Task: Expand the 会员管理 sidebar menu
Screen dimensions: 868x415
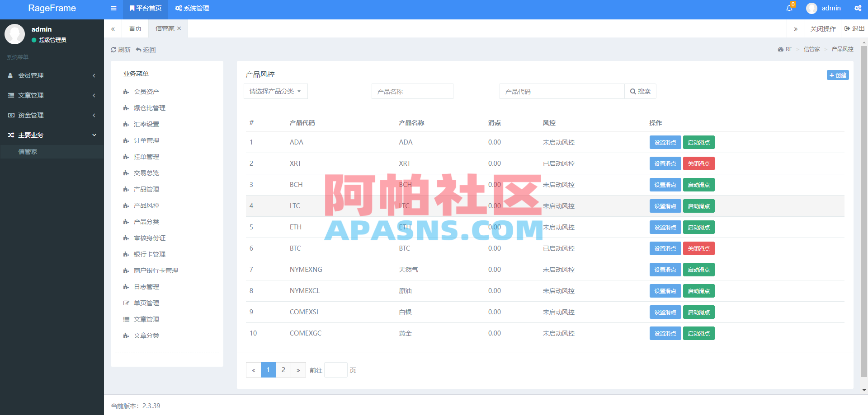Action: coord(52,75)
